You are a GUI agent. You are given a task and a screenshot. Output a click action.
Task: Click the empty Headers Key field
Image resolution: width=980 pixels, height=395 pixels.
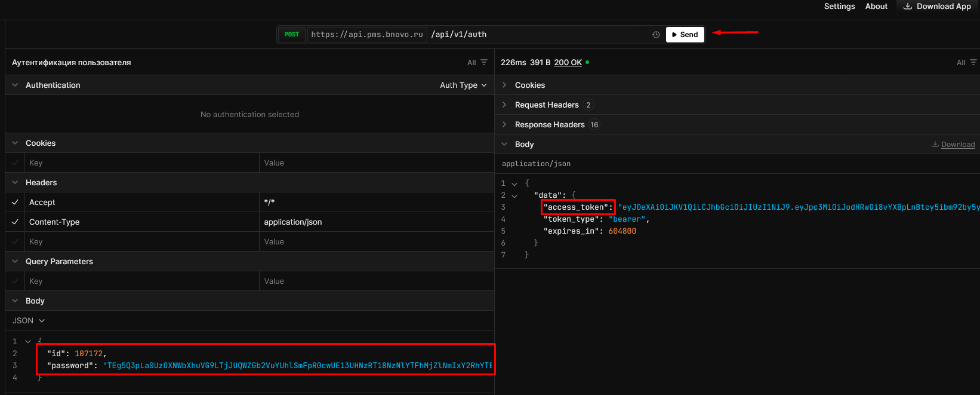pyautogui.click(x=141, y=241)
